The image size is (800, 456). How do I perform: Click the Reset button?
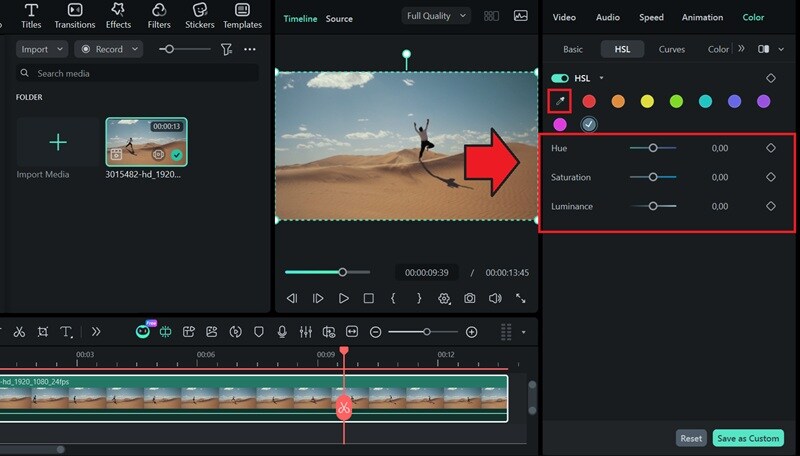tap(691, 438)
